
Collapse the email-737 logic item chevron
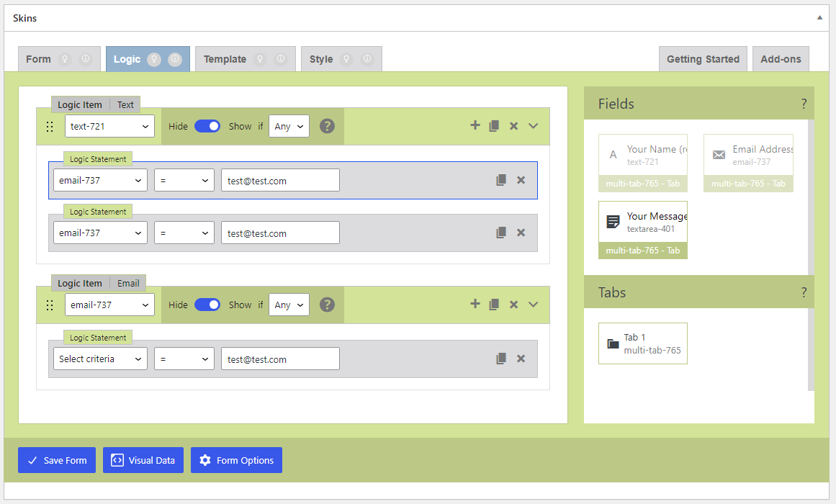pos(533,305)
